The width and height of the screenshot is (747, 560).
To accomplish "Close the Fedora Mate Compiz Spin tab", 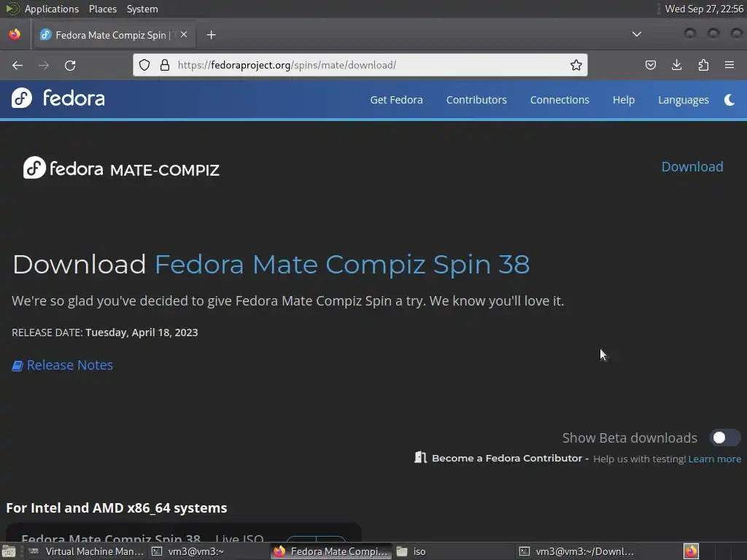I will [184, 35].
